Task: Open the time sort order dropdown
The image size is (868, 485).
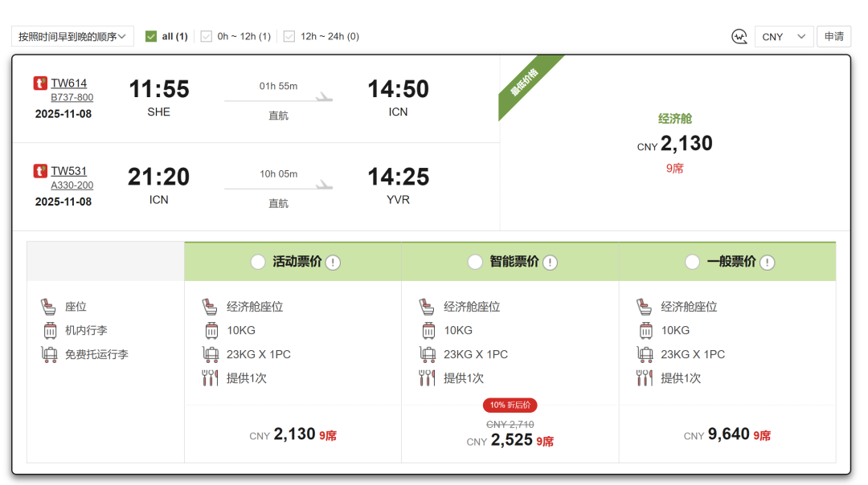Action: [72, 36]
